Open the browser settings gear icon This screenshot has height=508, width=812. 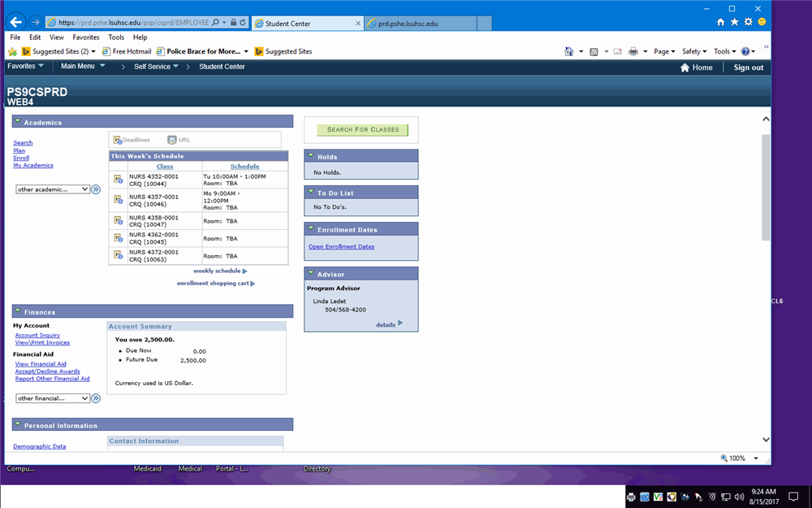[x=748, y=22]
